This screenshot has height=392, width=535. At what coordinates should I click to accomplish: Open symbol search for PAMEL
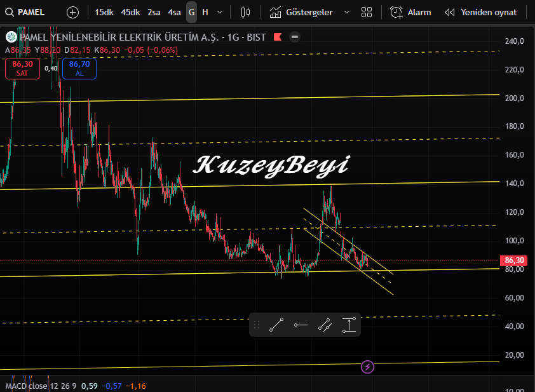pyautogui.click(x=25, y=13)
